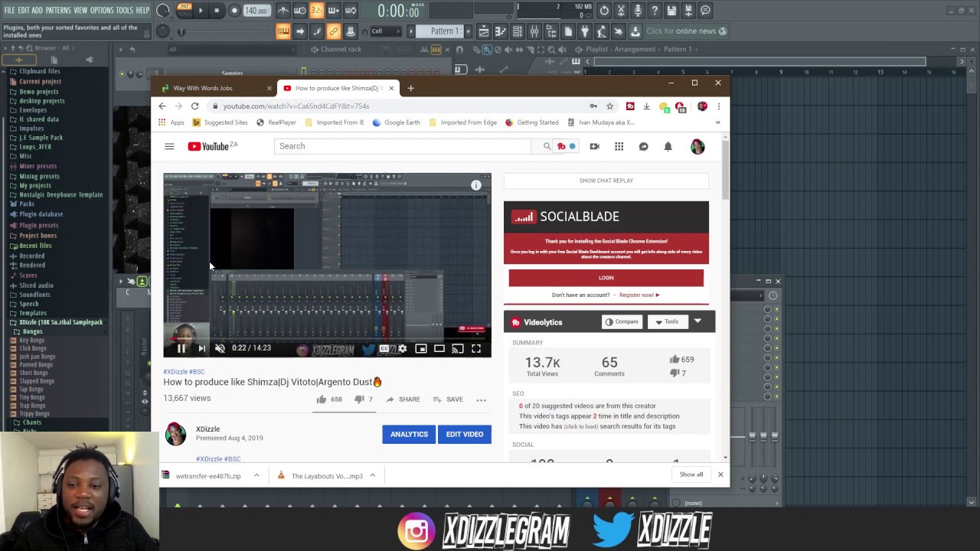The width and height of the screenshot is (980, 551).
Task: Open the TOOLS menu in FL Studio
Action: click(125, 10)
